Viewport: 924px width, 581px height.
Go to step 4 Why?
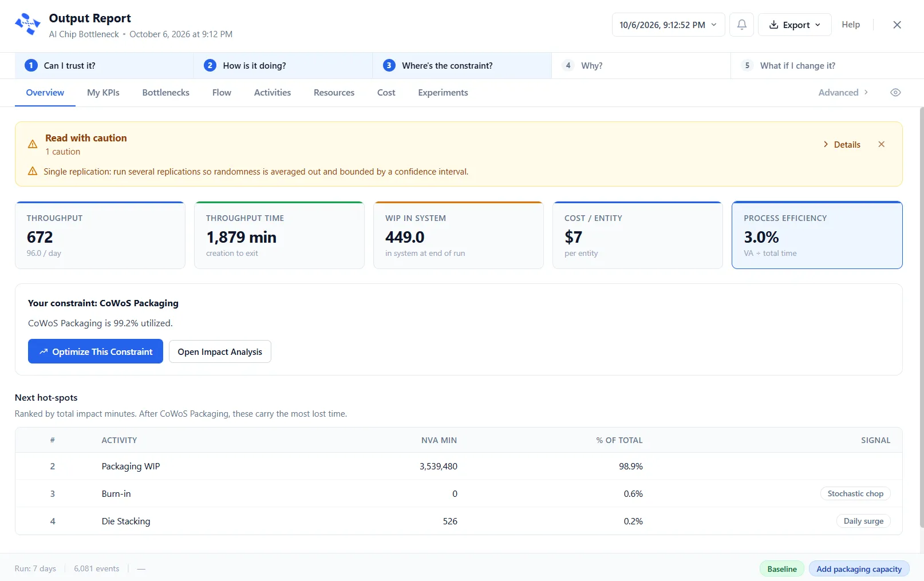641,65
